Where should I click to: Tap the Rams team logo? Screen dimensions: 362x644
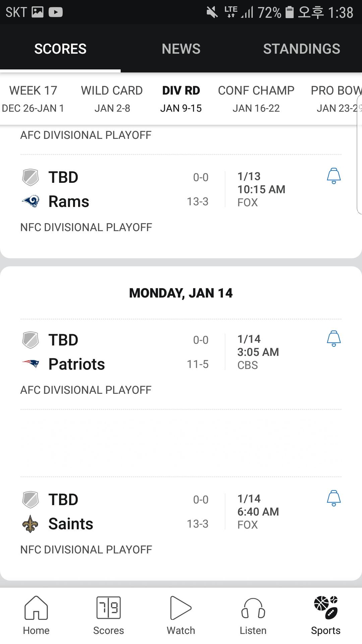[31, 201]
